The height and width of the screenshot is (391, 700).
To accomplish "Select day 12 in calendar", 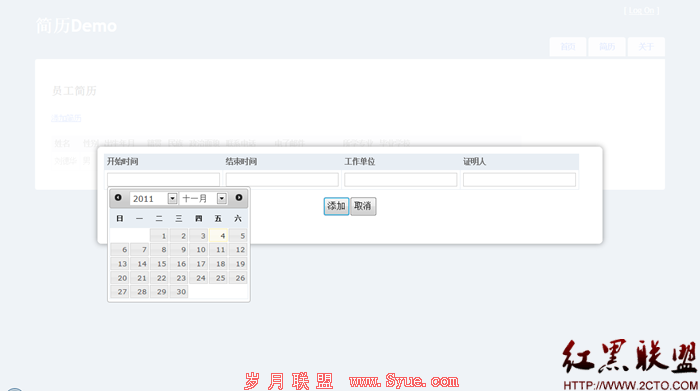I will (x=238, y=250).
